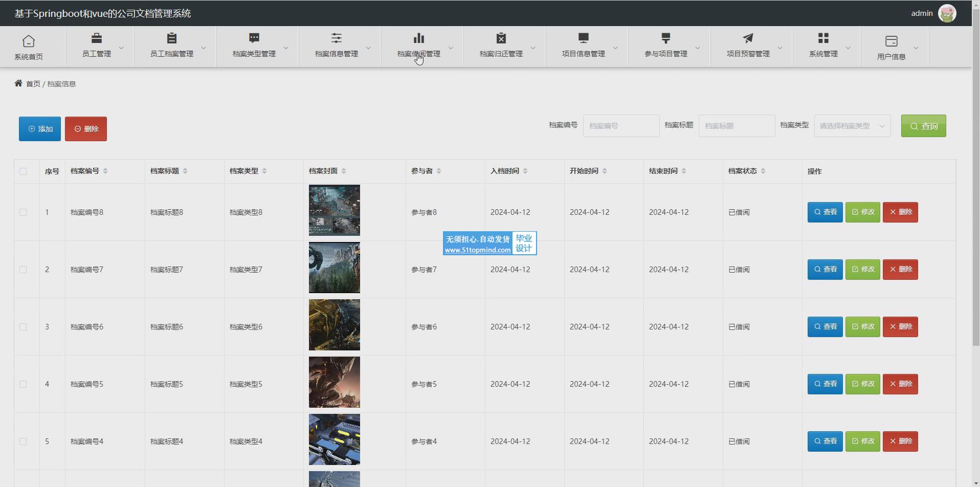Expand the 员工管理 menu chevron

[121, 48]
